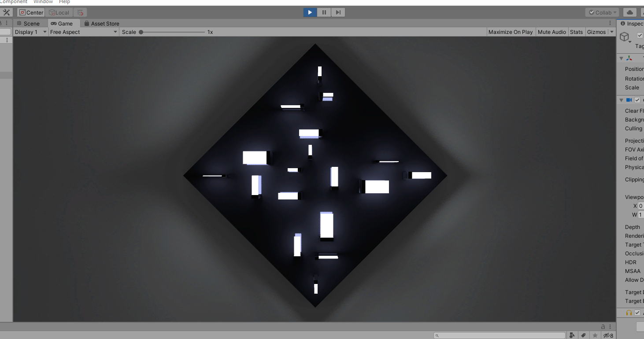Viewport: 644px width, 339px height.
Task: Start Play mode with play button
Action: coord(310,12)
